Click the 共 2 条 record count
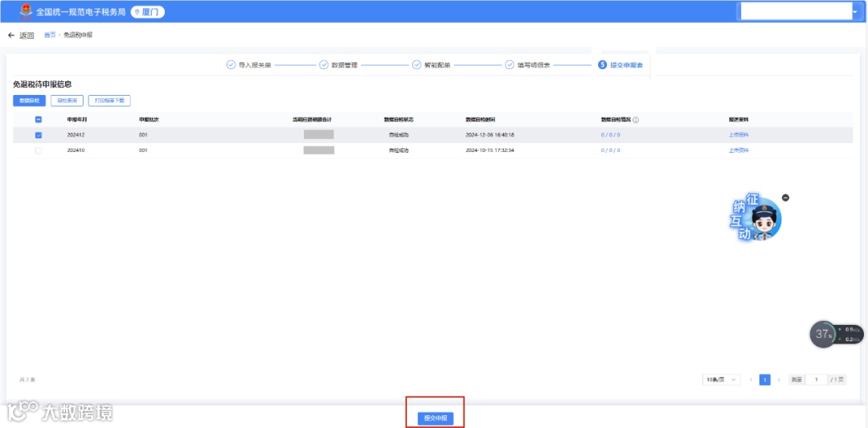Viewport: 868px width, 428px height. click(27, 380)
